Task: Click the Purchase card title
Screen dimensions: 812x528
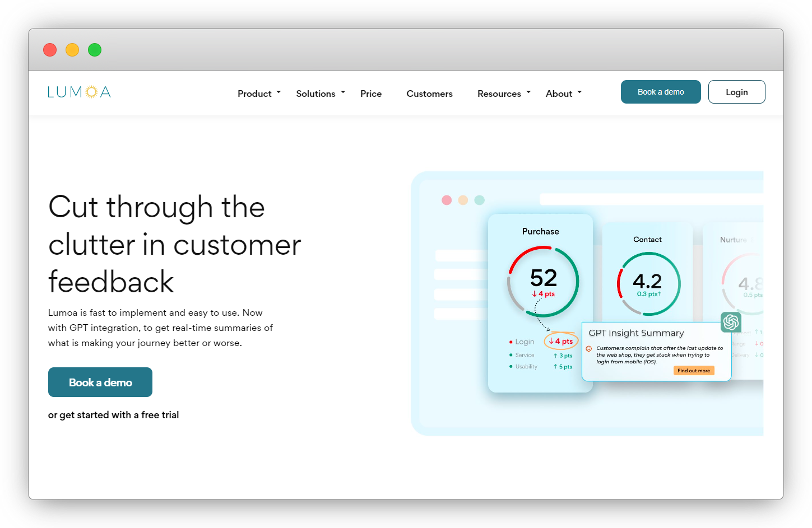Action: pyautogui.click(x=540, y=231)
